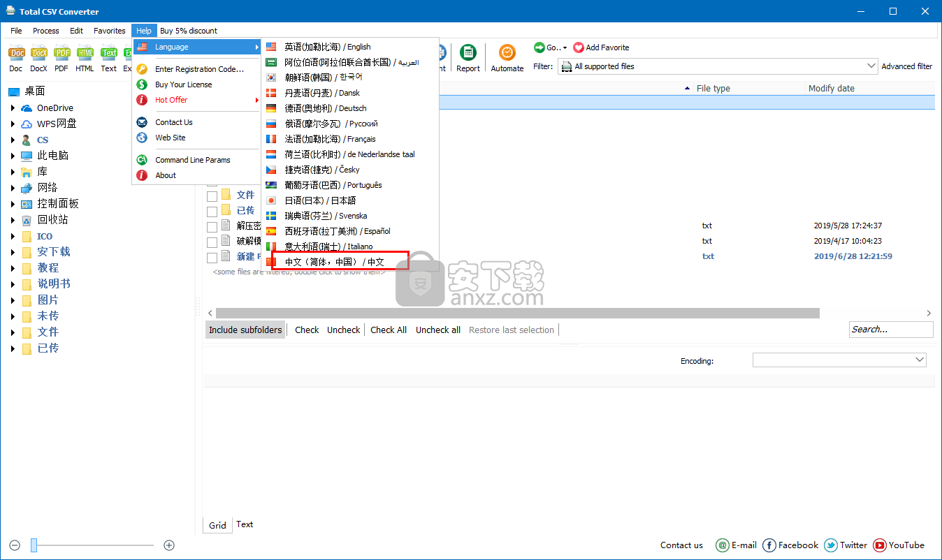Toggle Include subfolders option
This screenshot has width=942, height=560.
[x=245, y=330]
